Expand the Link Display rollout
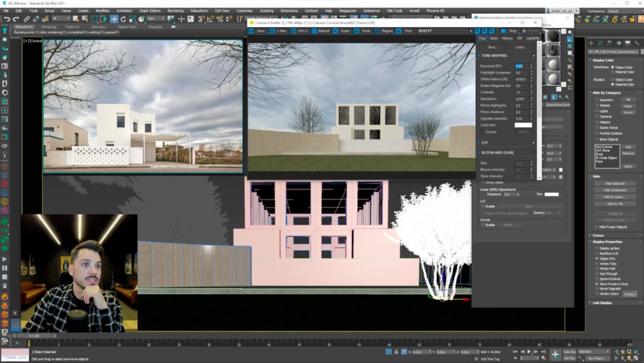 point(602,303)
